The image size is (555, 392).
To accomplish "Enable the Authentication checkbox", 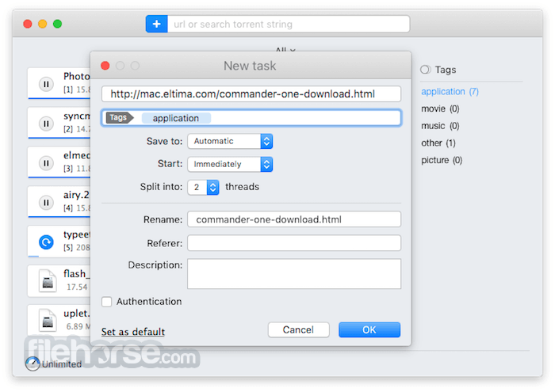I will coord(106,302).
